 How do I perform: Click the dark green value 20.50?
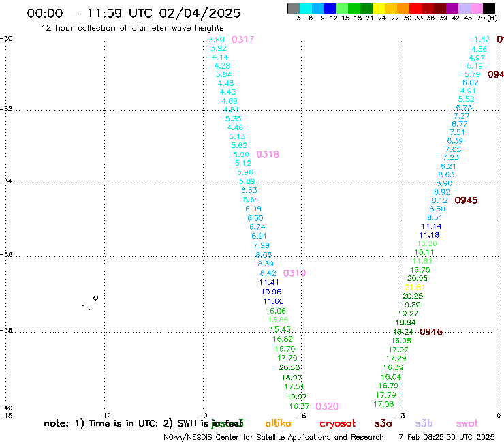click(289, 367)
